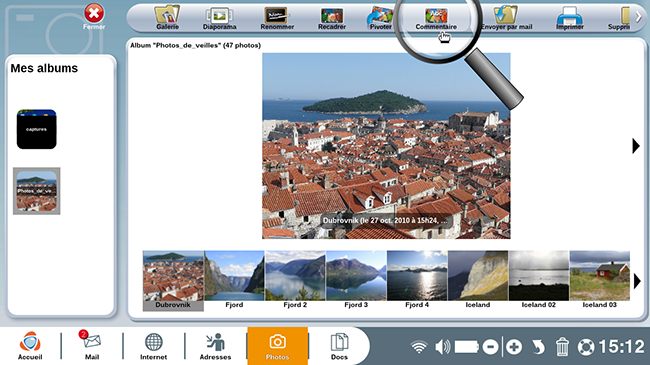Image resolution: width=650 pixels, height=365 pixels.
Task: Click the volume speaker icon
Action: [443, 346]
